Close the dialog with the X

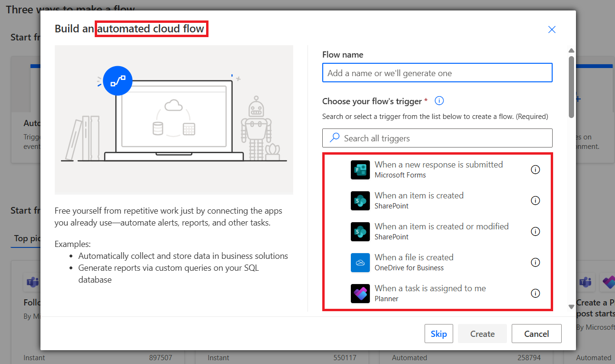coord(552,30)
